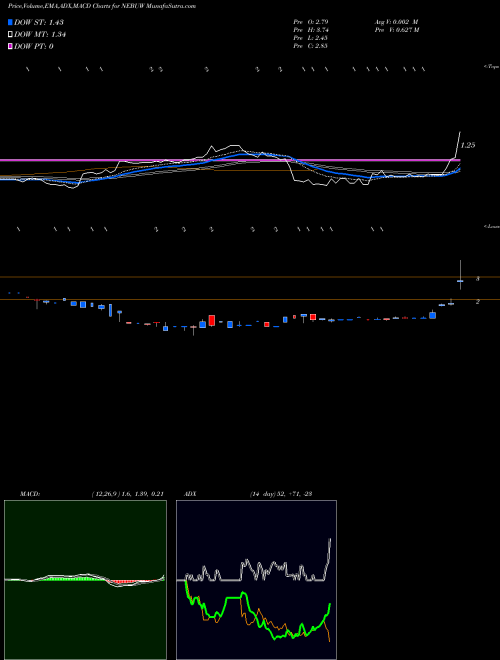Click the 'ADX' panel heading
Viewport: 500px width, 660px height.
(x=190, y=494)
